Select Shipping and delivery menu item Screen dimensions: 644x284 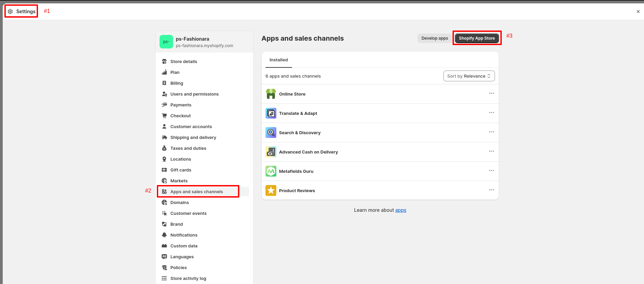click(x=204, y=137)
